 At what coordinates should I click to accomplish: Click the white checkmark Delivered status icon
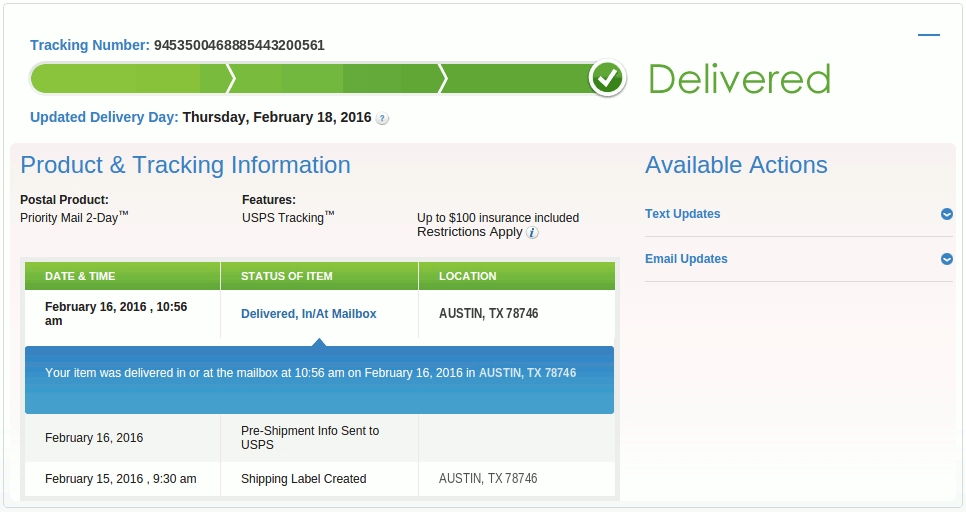click(606, 78)
